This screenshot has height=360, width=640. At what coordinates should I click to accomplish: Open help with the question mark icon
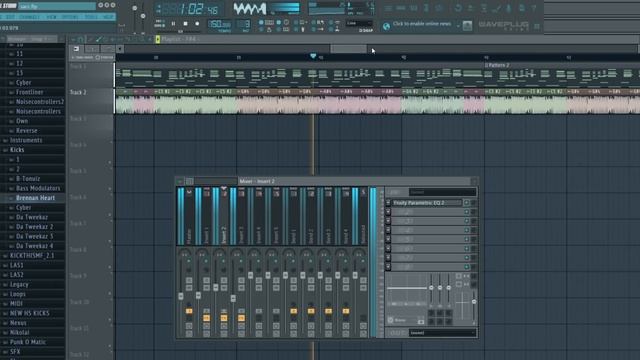[x=534, y=8]
